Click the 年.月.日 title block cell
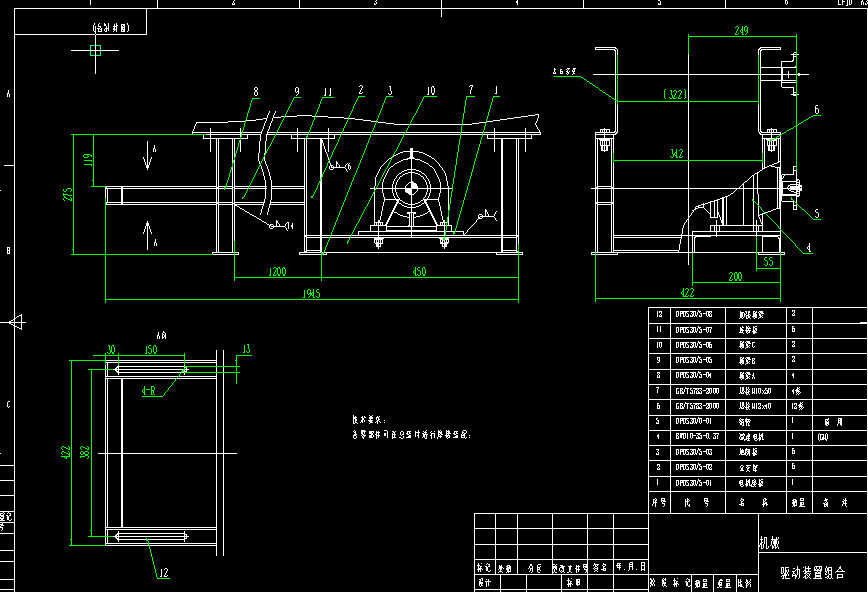 click(x=631, y=567)
